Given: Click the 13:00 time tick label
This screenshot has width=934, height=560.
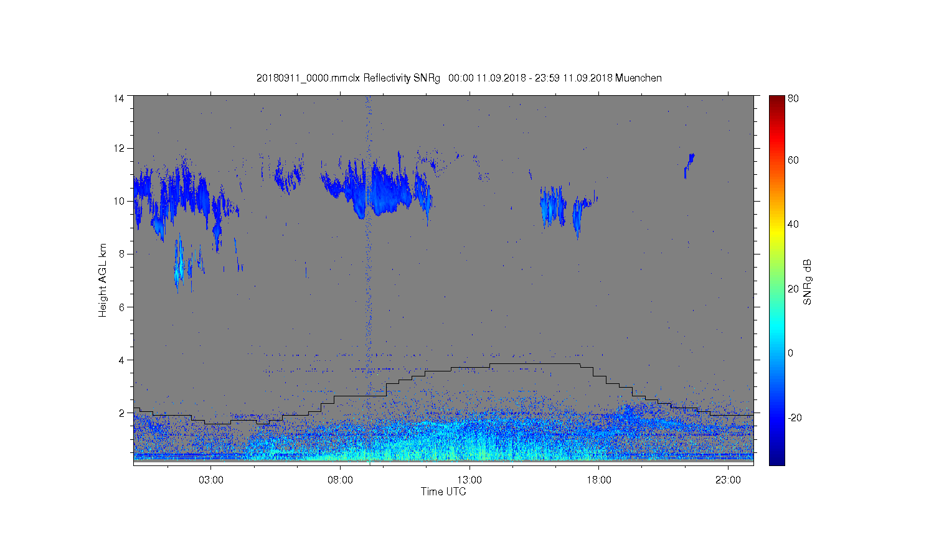Looking at the screenshot, I should coord(469,480).
